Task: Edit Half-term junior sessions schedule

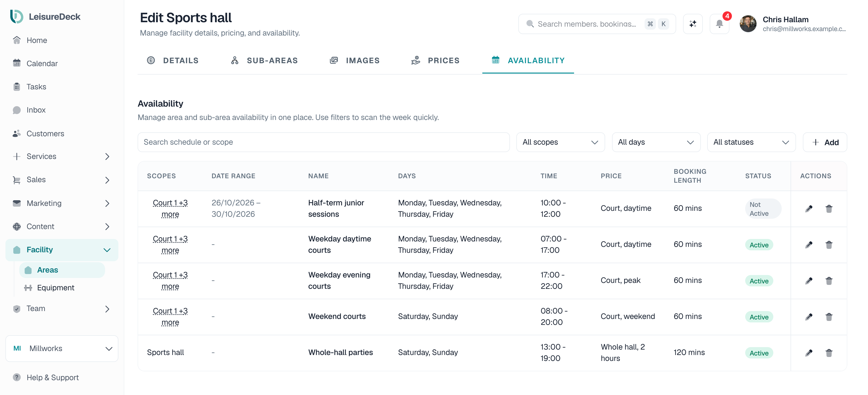Action: (x=809, y=209)
